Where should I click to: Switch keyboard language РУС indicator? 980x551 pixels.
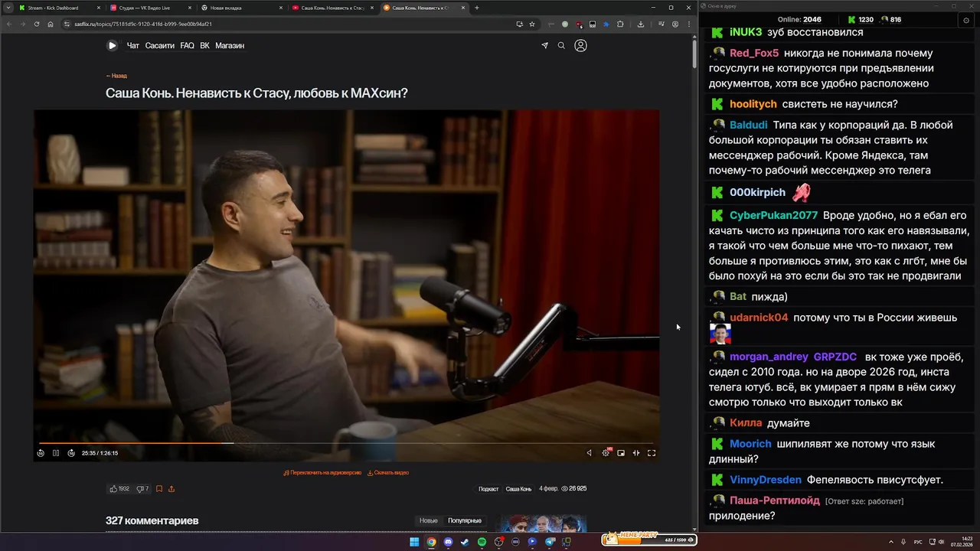pyautogui.click(x=918, y=542)
